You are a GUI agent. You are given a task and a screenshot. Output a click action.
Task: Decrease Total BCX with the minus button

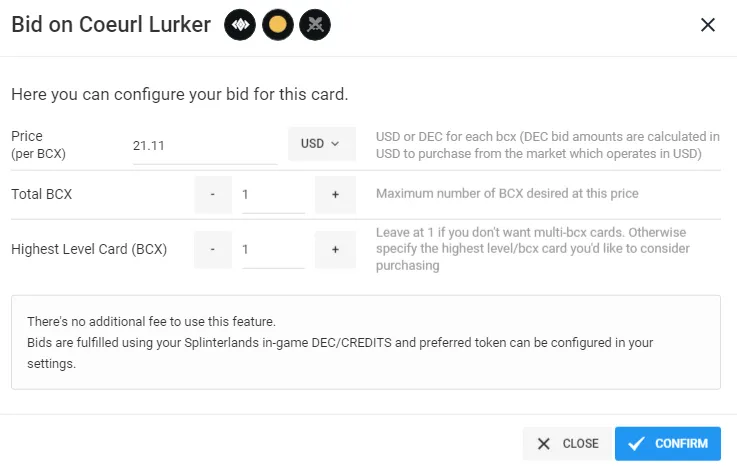pos(213,195)
